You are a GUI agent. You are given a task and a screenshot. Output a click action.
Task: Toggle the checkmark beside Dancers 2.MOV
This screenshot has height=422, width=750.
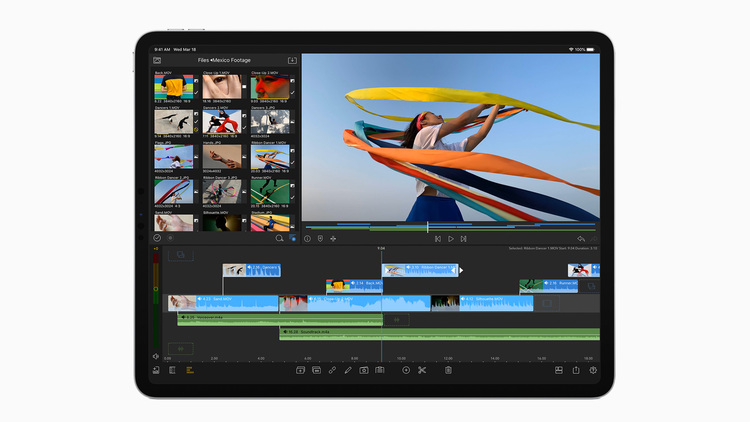(244, 128)
